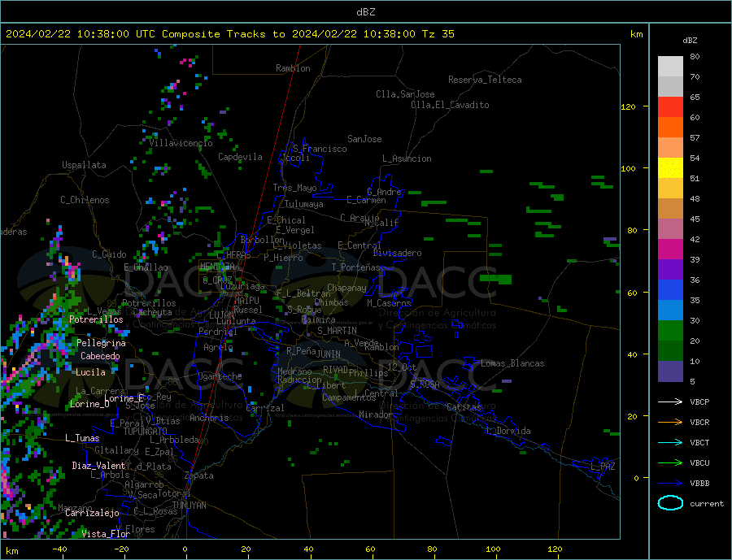The height and width of the screenshot is (560, 732).
Task: Pick the purple 36–39 dBZ swatch
Action: 670,269
